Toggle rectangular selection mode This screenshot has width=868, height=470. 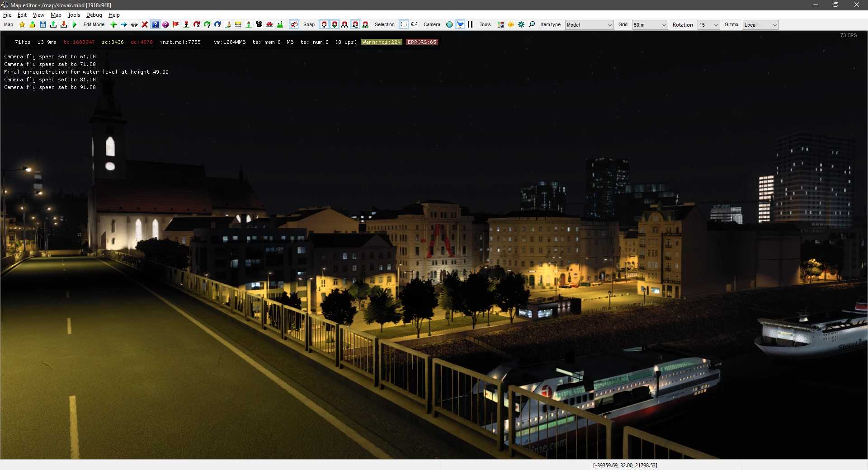404,25
